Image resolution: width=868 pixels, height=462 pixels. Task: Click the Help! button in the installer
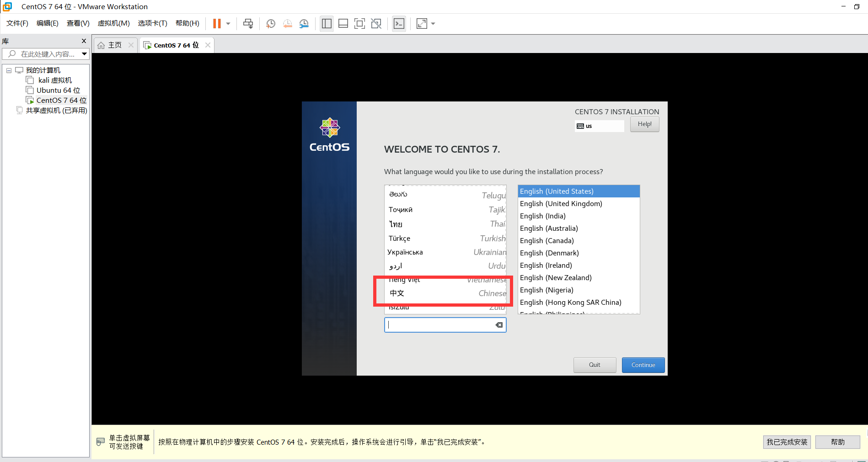point(644,124)
